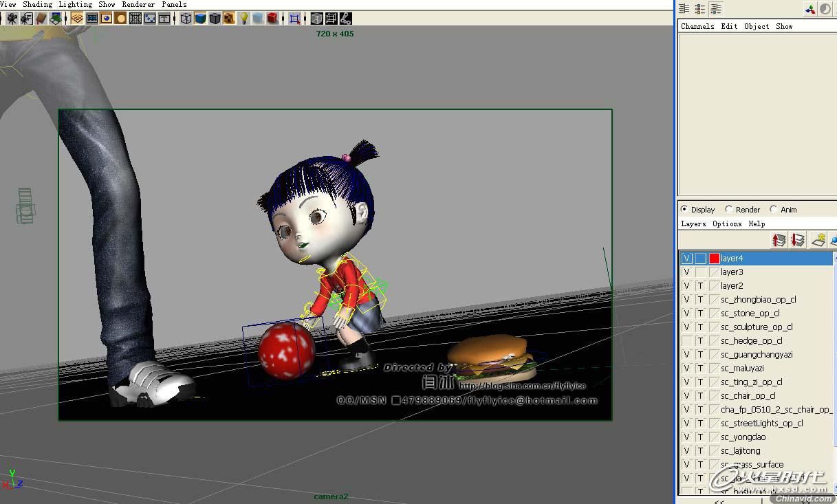Toggle display type T box of layer2
The height and width of the screenshot is (504, 837).
[x=700, y=286]
